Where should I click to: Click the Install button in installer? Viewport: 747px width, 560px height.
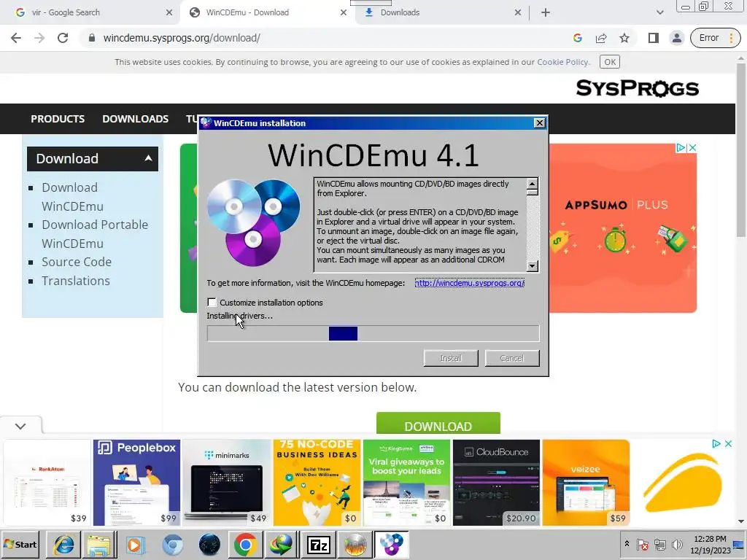[451, 358]
